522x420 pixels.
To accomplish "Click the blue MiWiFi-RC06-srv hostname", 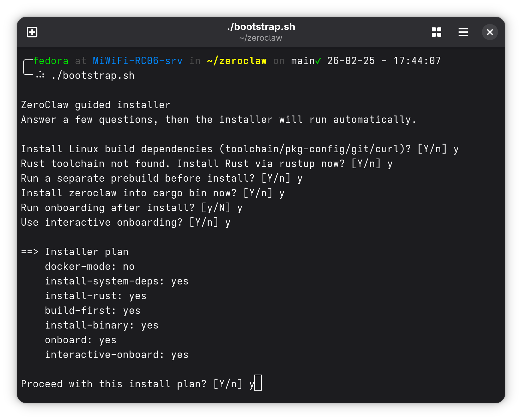I will click(x=138, y=61).
